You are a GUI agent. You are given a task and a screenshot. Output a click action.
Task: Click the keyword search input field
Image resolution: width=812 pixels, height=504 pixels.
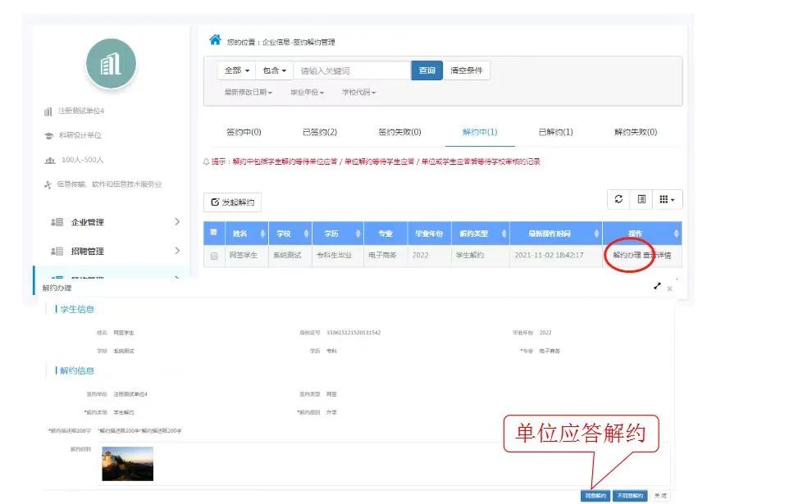pos(353,70)
